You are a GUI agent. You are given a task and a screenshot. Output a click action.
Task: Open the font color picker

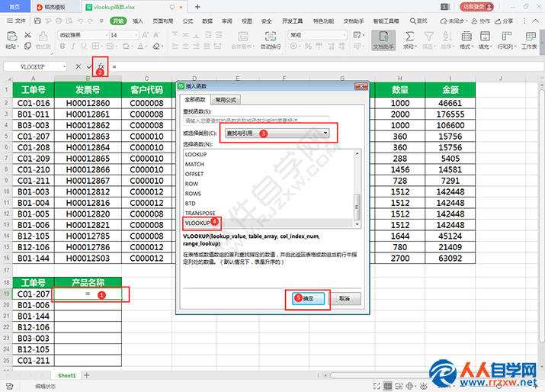pyautogui.click(x=143, y=46)
